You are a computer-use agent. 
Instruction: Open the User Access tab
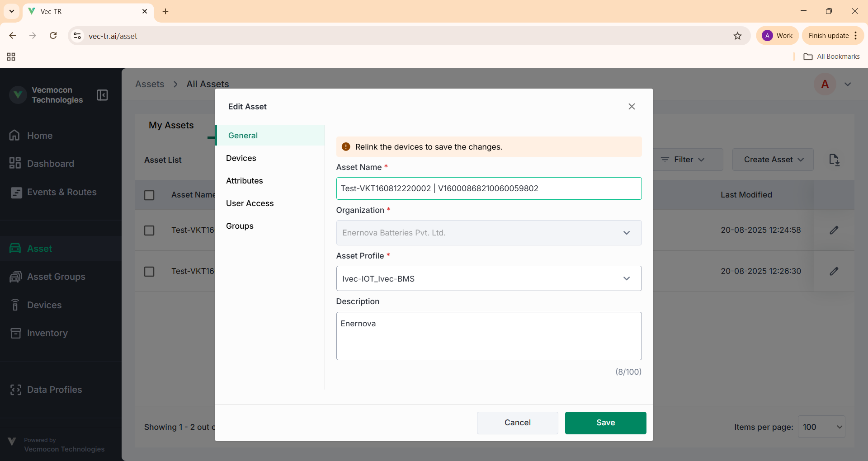pyautogui.click(x=250, y=203)
